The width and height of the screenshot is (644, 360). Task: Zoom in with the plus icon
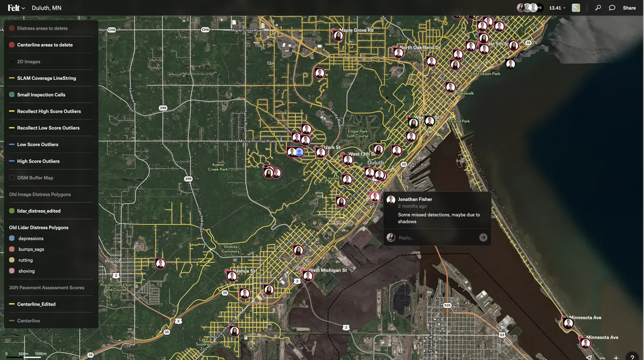(616, 358)
